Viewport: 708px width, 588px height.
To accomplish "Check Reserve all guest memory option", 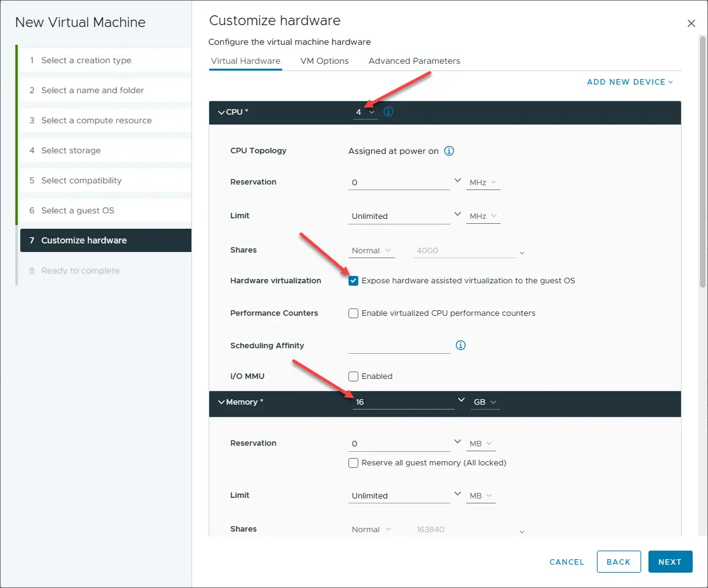I will click(x=353, y=463).
